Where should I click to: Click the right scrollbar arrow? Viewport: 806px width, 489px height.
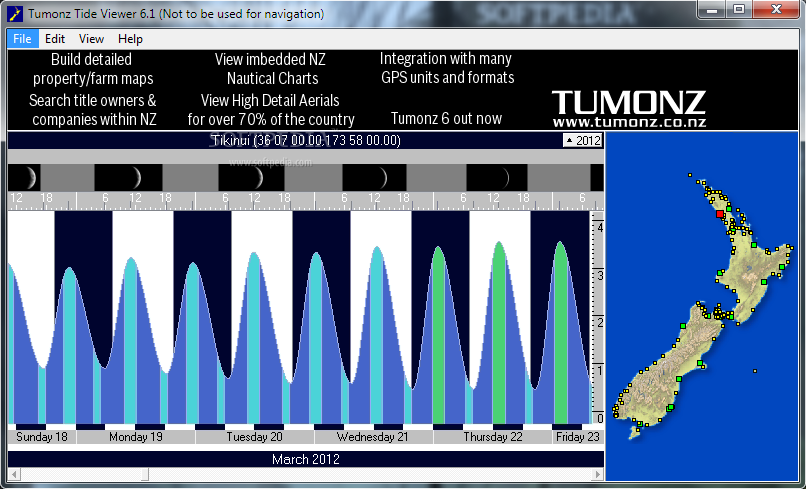[597, 474]
